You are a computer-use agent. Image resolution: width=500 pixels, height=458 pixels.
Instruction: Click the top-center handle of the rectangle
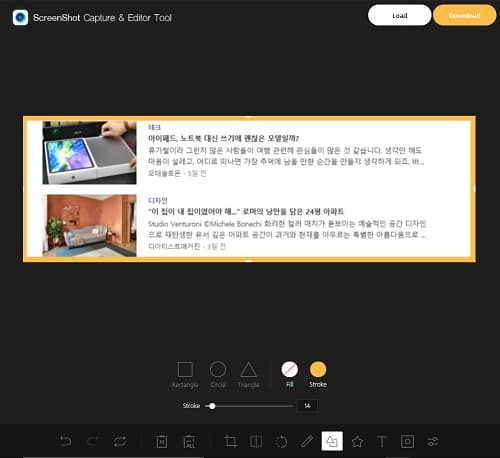point(249,117)
